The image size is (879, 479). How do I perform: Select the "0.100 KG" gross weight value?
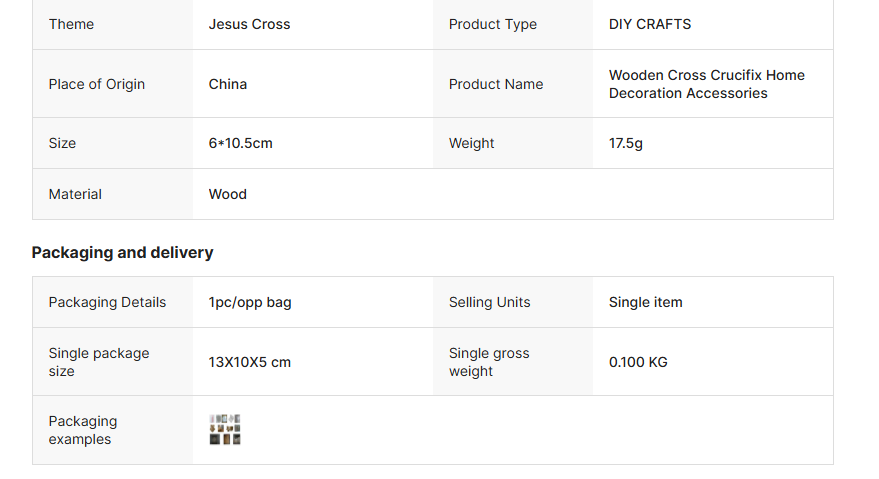[637, 362]
